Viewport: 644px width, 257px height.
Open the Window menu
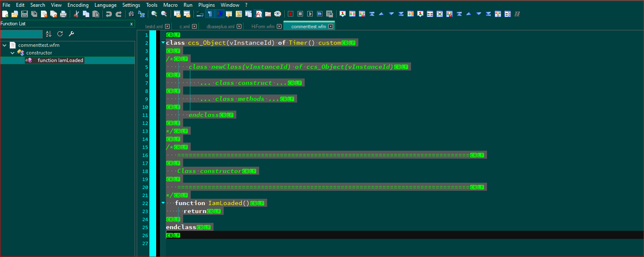[x=230, y=5]
